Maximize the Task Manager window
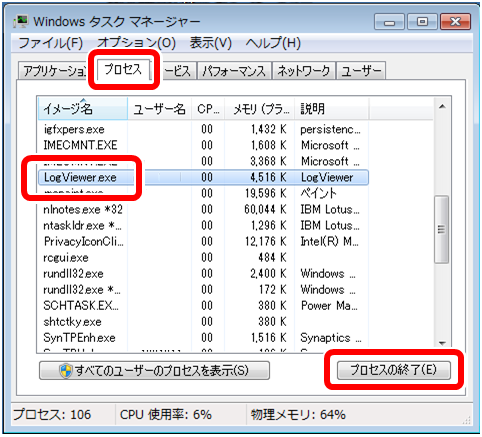482x437 pixels. [422, 22]
